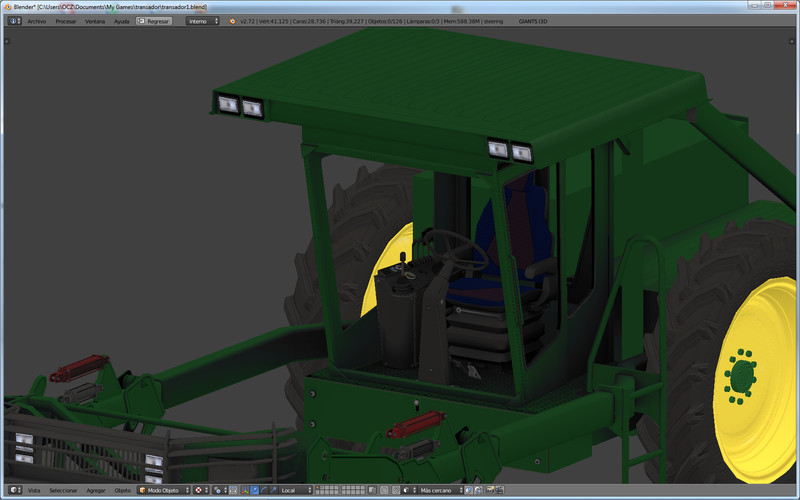This screenshot has height=500, width=800.
Task: Open the Archivo menu
Action: (x=36, y=20)
